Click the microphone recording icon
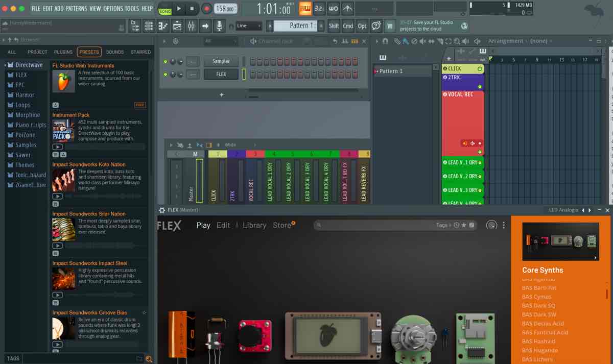 [219, 26]
